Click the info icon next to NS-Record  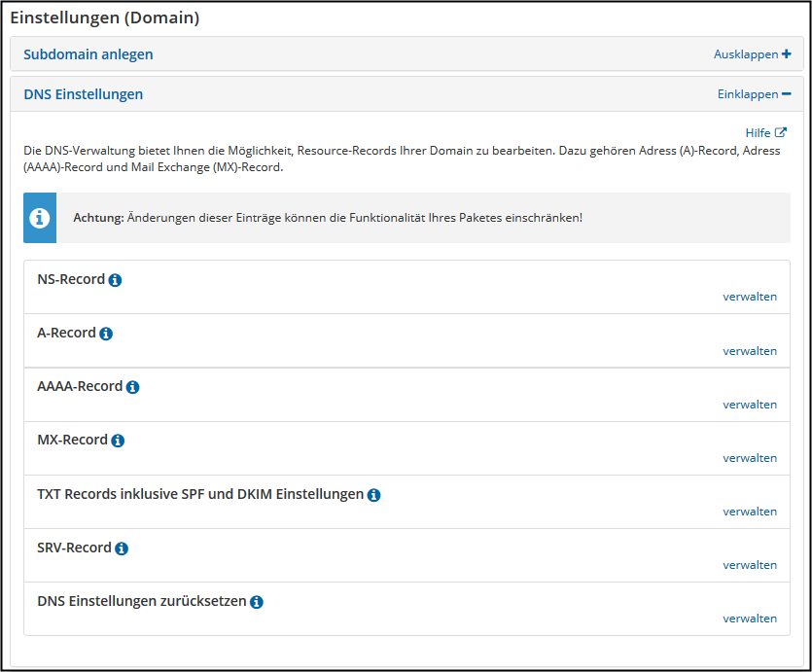[x=115, y=280]
